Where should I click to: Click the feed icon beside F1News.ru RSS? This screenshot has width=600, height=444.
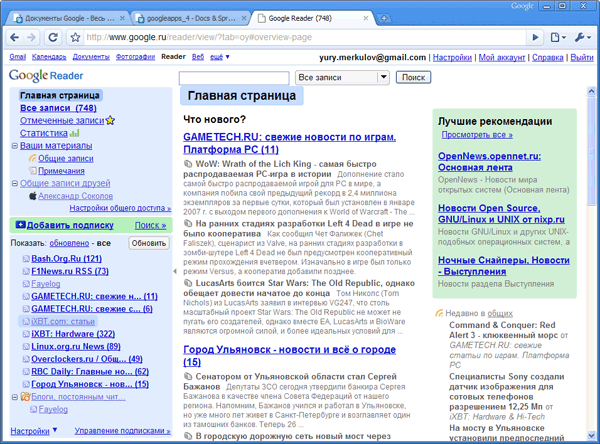(26, 271)
